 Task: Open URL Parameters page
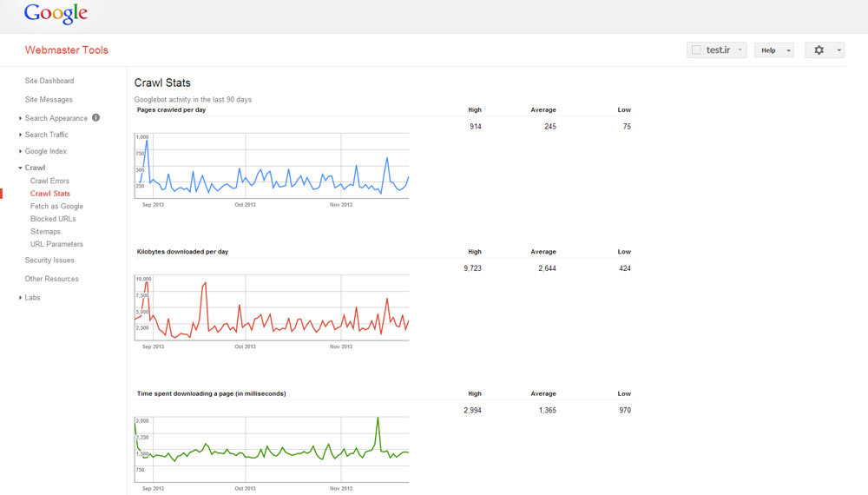pyautogui.click(x=56, y=244)
